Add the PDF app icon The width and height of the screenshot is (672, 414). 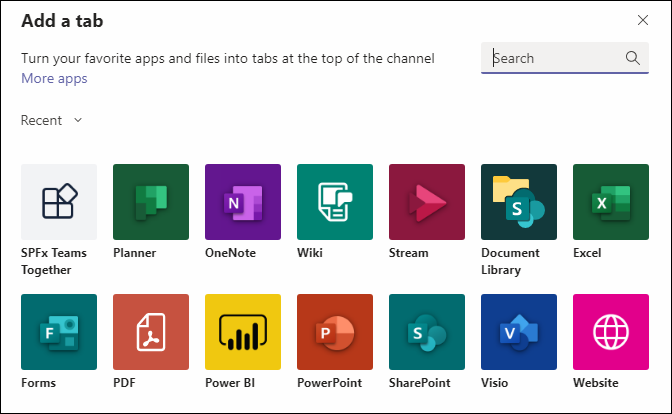151,332
